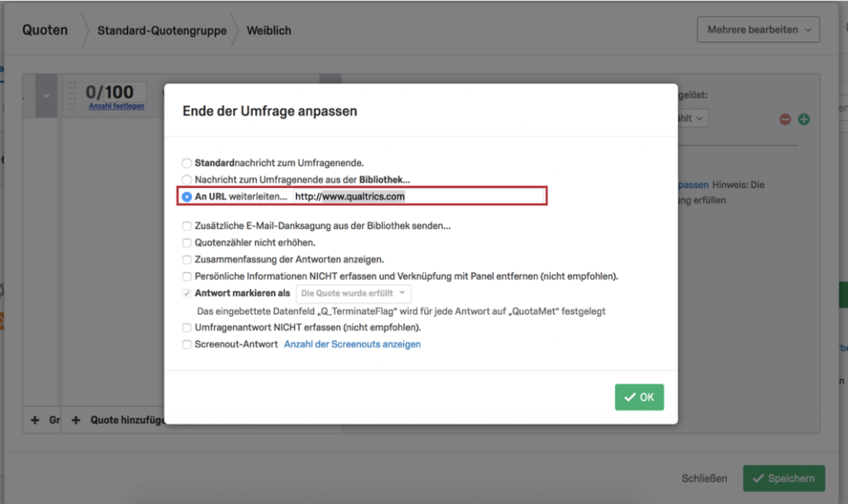
Task: Select An URL weiterleiten radio button
Action: coord(186,197)
